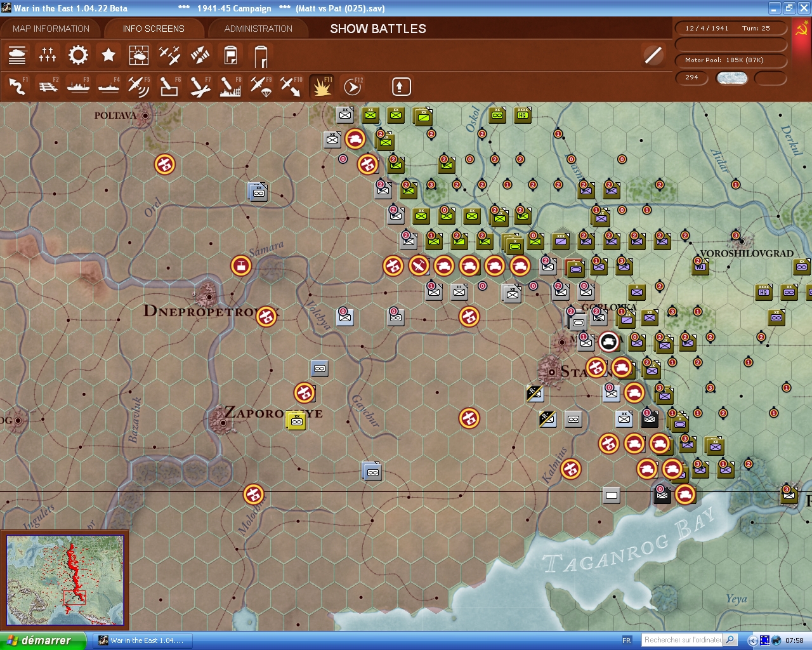Click the opposing double-arrows toolbar icon
Screen dimensions: 812x650
pos(200,55)
